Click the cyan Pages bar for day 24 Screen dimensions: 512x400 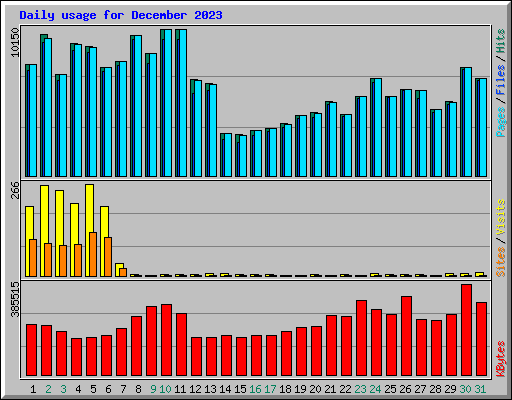point(378,128)
